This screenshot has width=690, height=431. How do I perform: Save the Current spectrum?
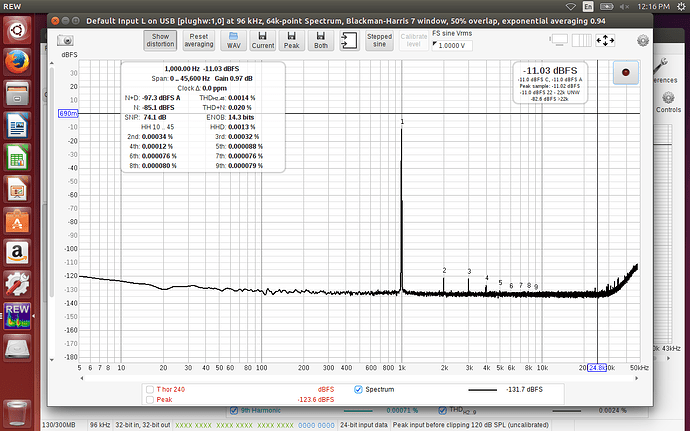pyautogui.click(x=263, y=41)
